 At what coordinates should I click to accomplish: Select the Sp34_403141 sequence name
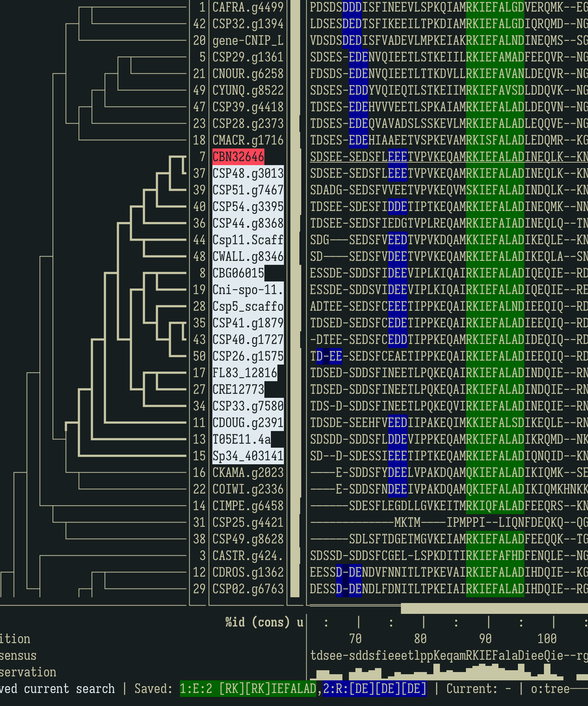click(246, 456)
